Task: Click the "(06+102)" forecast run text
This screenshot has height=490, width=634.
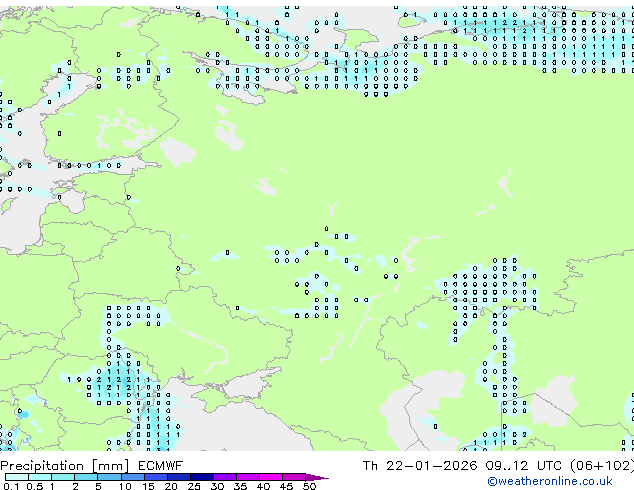Action: tap(602, 466)
